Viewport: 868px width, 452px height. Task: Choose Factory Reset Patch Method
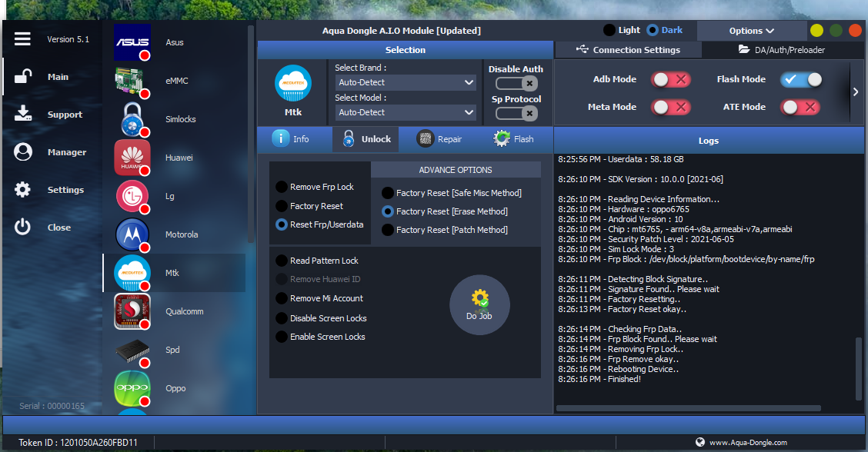point(388,230)
